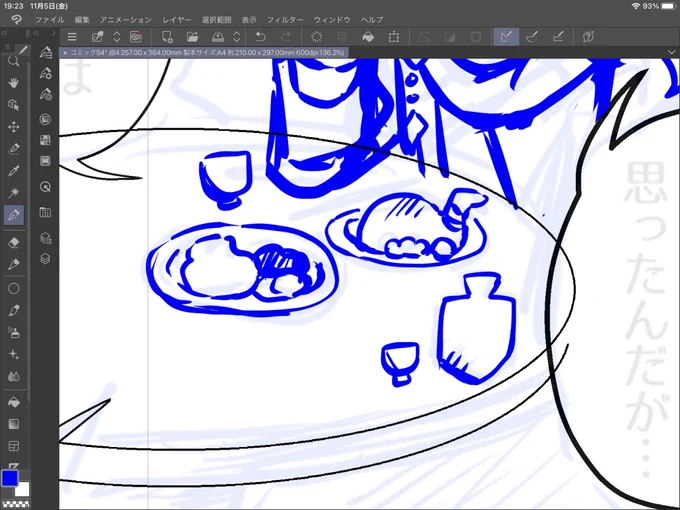Select the Pencil tool below the eraser

(13, 264)
